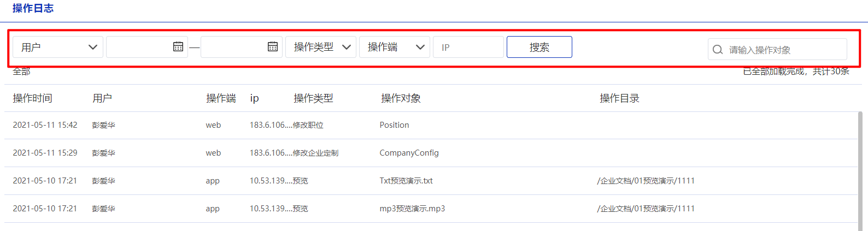
Task: Expand the 操作类型 dropdown
Action: pyautogui.click(x=321, y=47)
